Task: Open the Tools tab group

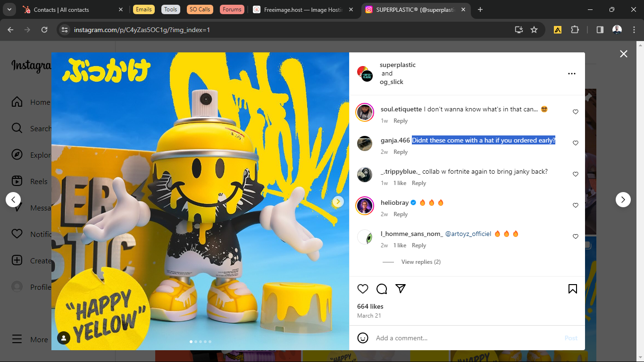Action: [171, 9]
